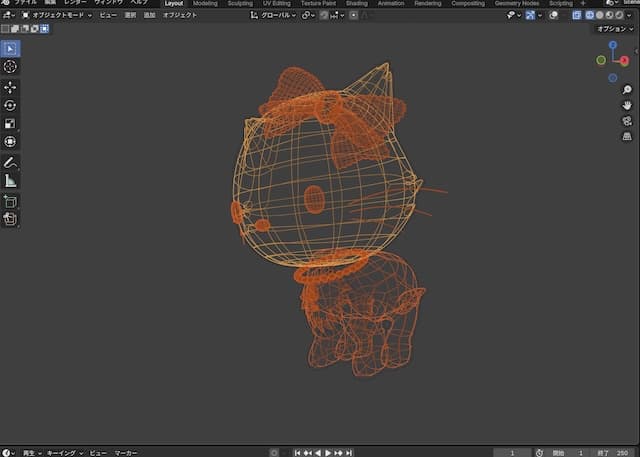Click the current frame number field
Screen dimensions: 640x457
click(x=512, y=452)
